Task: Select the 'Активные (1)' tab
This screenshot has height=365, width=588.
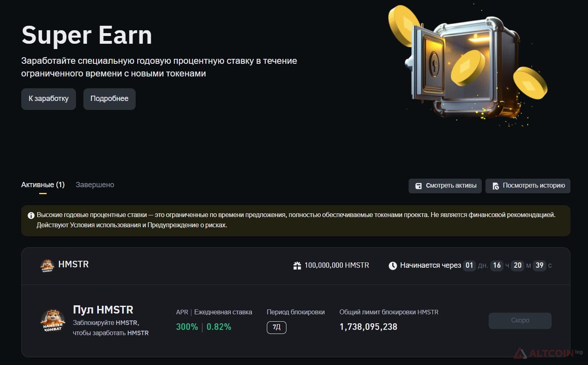Action: pyautogui.click(x=43, y=185)
